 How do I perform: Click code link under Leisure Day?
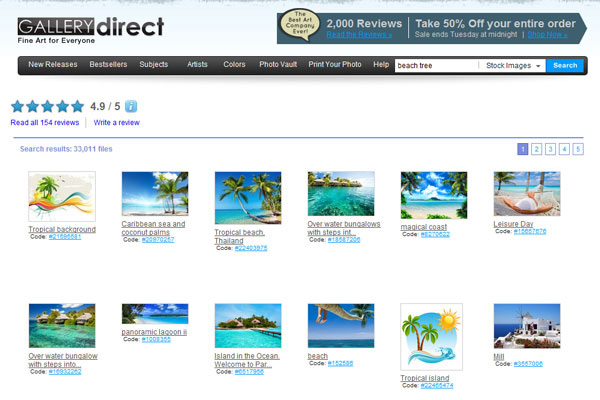tap(530, 231)
